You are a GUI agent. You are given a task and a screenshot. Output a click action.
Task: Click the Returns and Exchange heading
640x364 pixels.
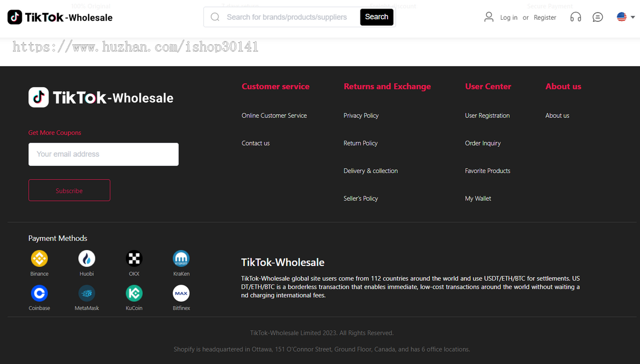click(x=387, y=86)
